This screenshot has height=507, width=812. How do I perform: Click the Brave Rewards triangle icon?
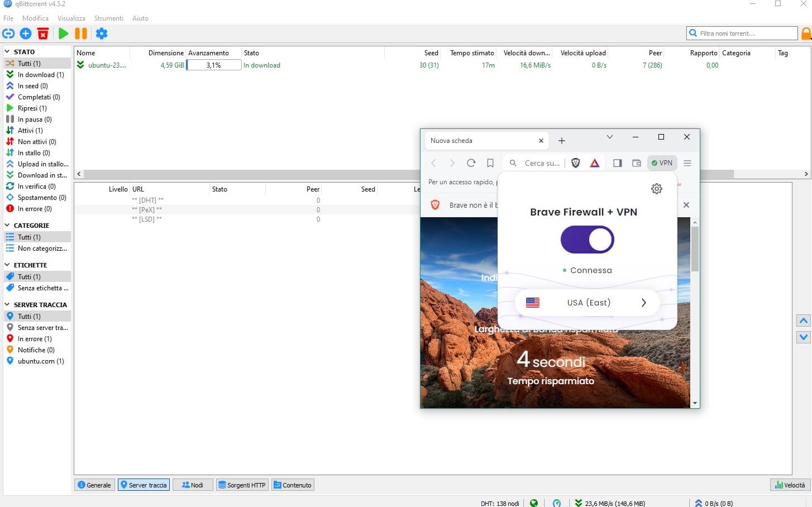[x=595, y=163]
